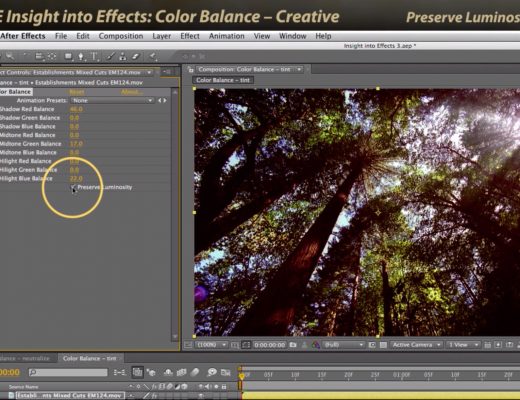This screenshot has height=400, width=520.
Task: Click Shadow Red Balance value 46.0
Action: coord(76,109)
